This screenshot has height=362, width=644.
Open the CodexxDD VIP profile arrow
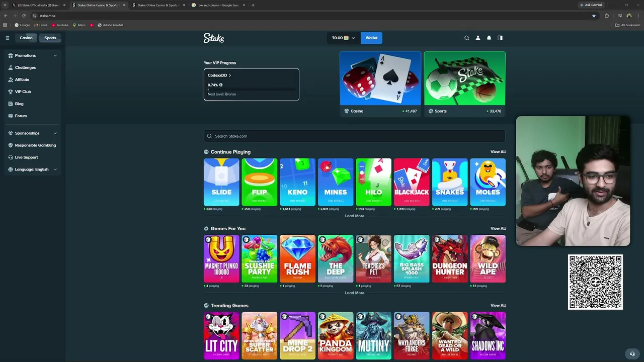point(230,75)
